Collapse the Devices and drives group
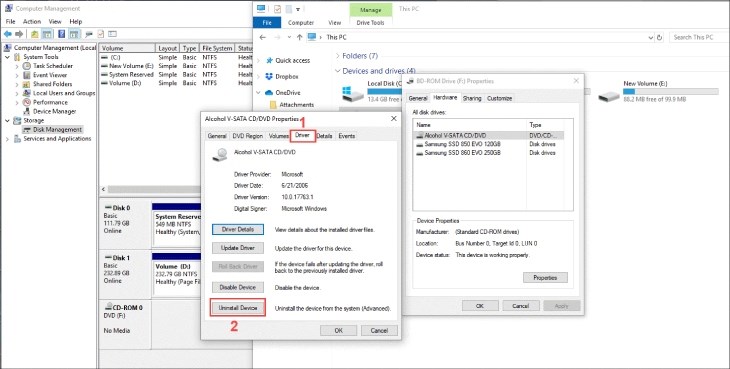The width and height of the screenshot is (730, 369). tap(338, 71)
